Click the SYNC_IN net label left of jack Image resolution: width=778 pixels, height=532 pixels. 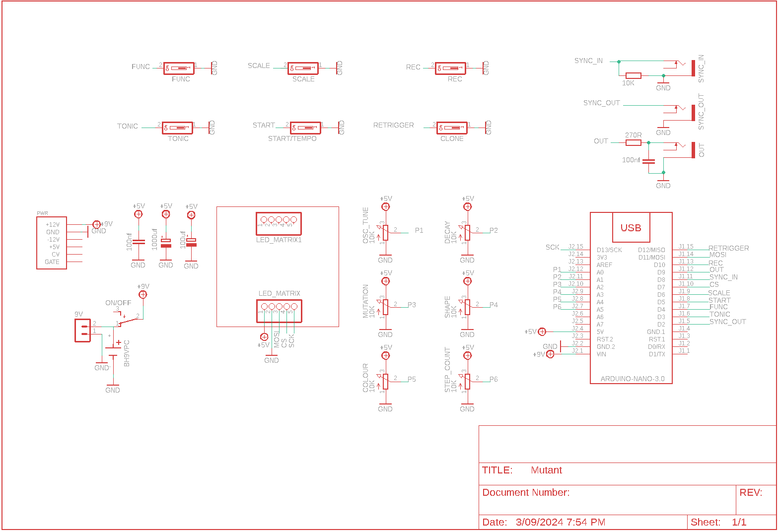coord(588,61)
